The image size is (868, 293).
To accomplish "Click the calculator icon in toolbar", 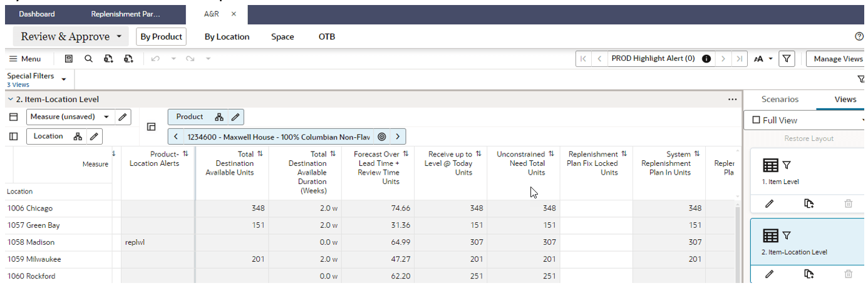I will click(x=69, y=59).
